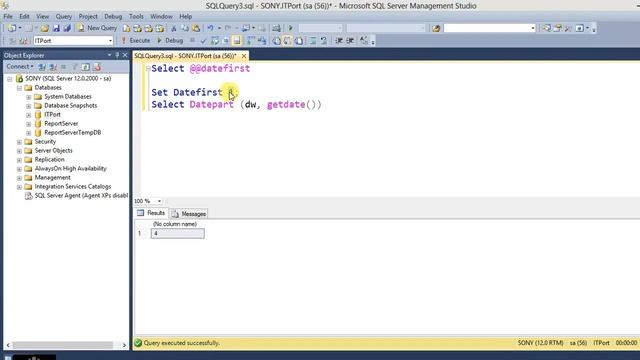This screenshot has height=360, width=640.
Task: Open the View menu
Action: click(x=42, y=16)
